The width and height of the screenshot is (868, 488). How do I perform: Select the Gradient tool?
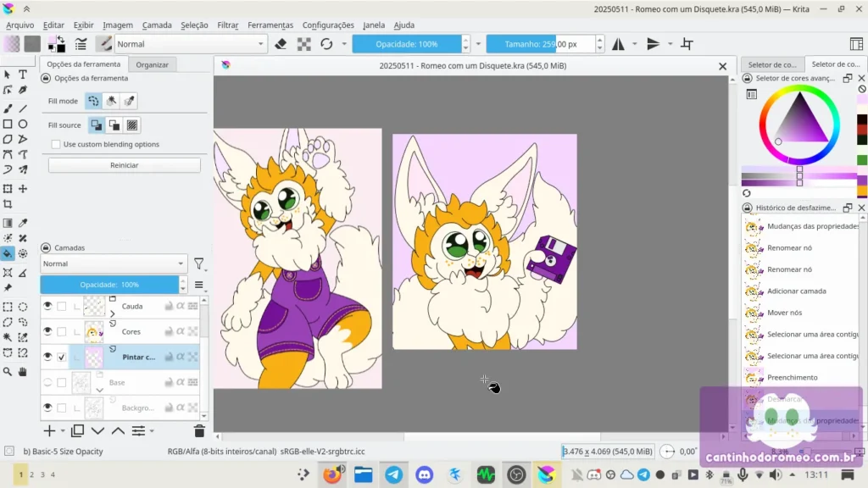tap(8, 223)
